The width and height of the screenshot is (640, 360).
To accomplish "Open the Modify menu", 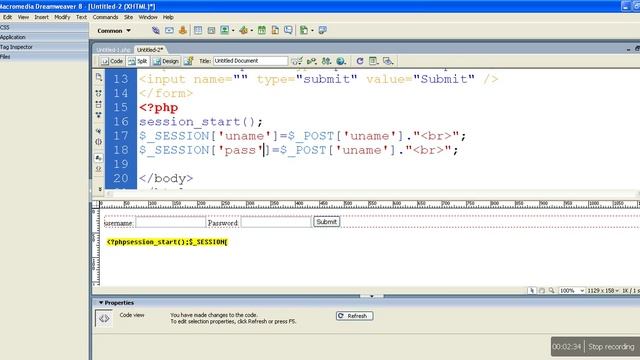I will pyautogui.click(x=62, y=17).
